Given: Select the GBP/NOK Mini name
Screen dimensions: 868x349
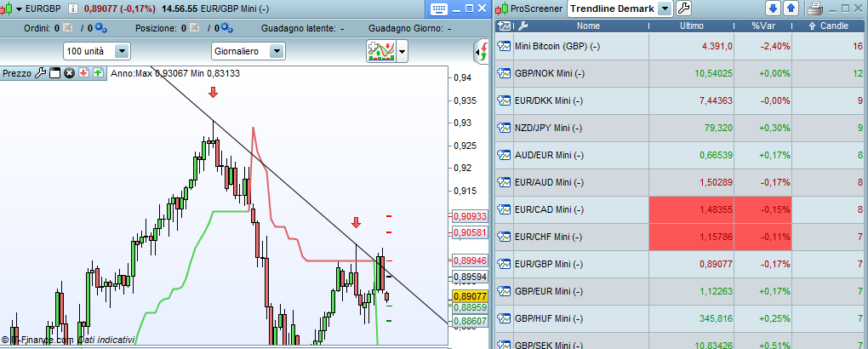Looking at the screenshot, I should pos(549,74).
